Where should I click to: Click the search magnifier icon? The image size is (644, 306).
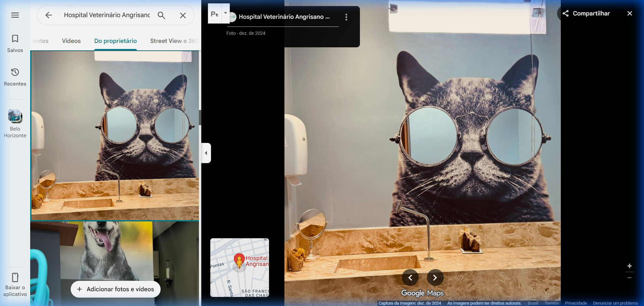(x=161, y=15)
